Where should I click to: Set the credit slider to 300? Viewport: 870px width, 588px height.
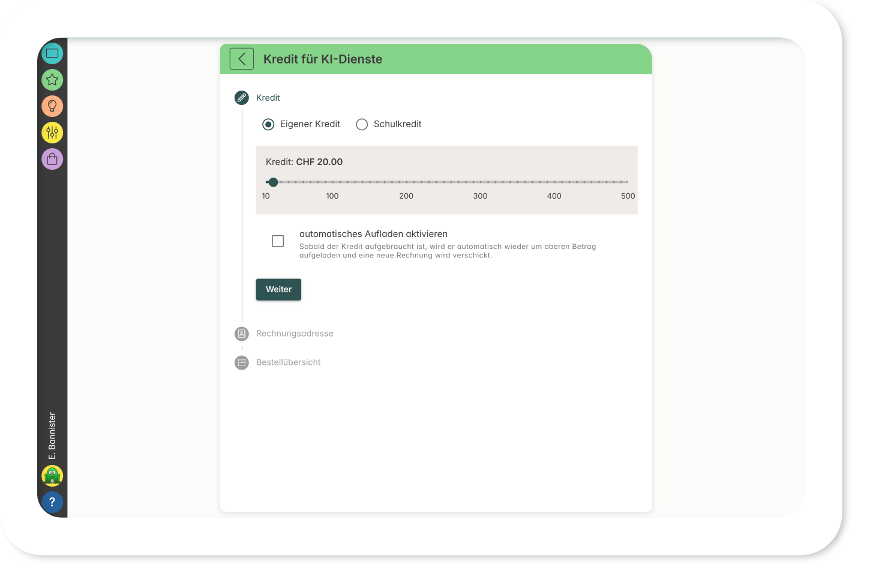(x=480, y=182)
